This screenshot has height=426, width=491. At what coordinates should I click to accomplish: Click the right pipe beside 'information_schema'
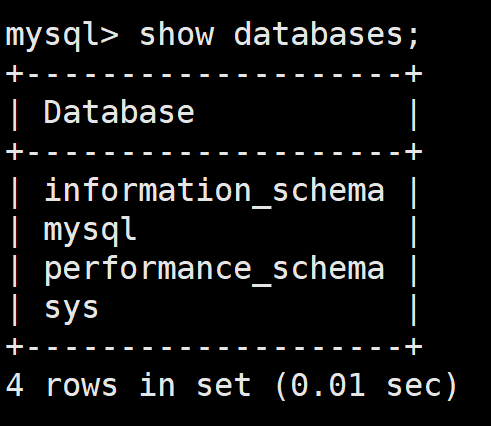point(414,193)
